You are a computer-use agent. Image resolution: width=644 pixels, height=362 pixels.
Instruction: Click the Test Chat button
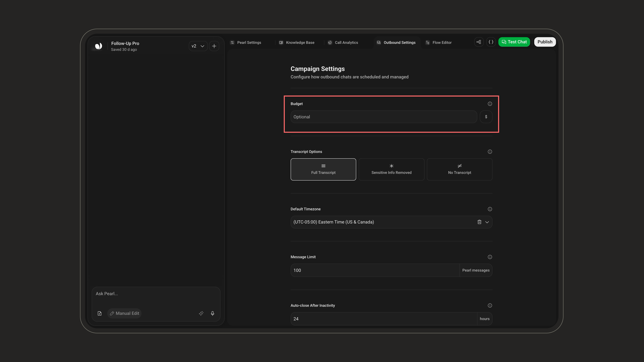pyautogui.click(x=514, y=42)
